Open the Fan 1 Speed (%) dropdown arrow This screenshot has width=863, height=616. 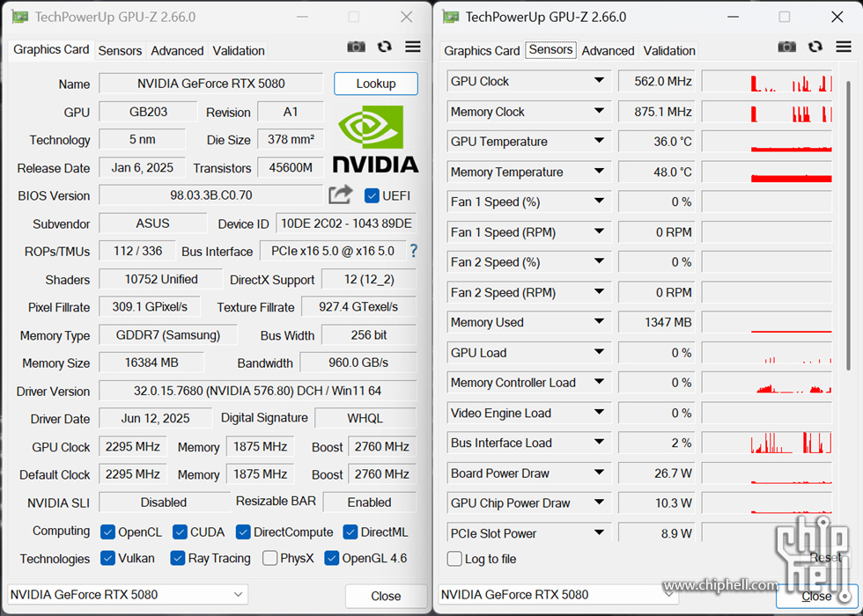[600, 202]
